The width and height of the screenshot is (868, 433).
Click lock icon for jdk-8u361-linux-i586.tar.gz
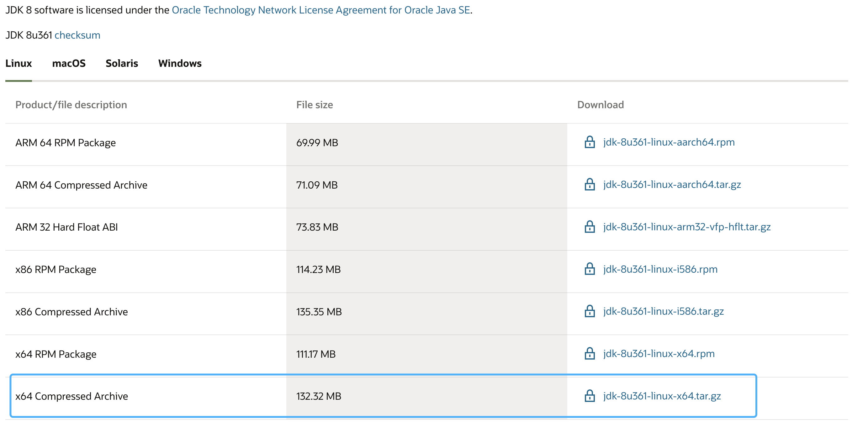[589, 311]
